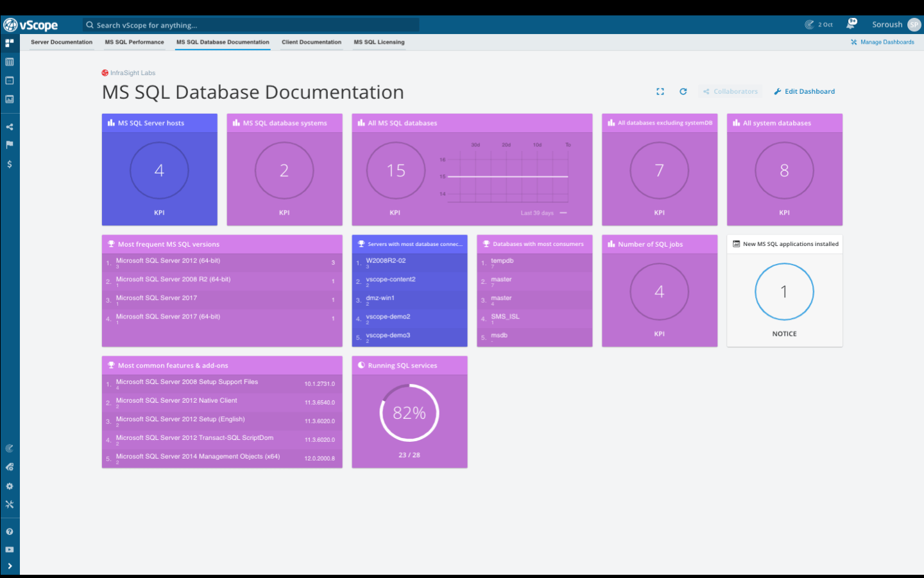Open the MS SQL Licensing tab

pos(379,42)
